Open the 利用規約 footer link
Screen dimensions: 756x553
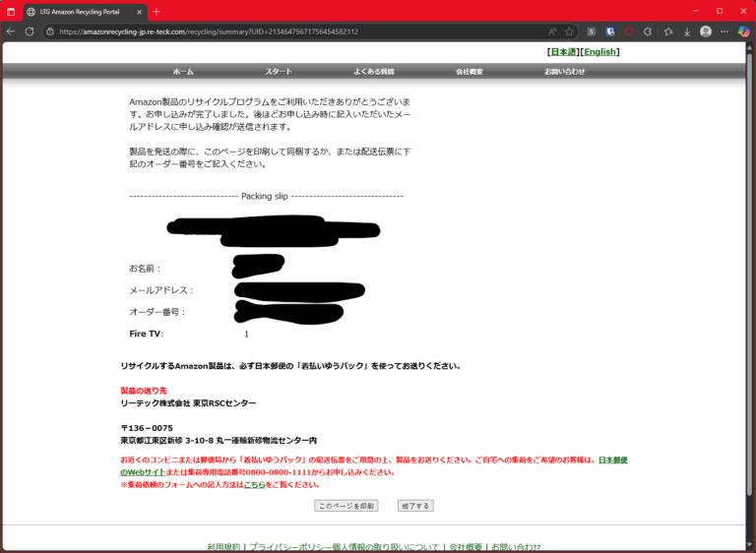[x=223, y=547]
